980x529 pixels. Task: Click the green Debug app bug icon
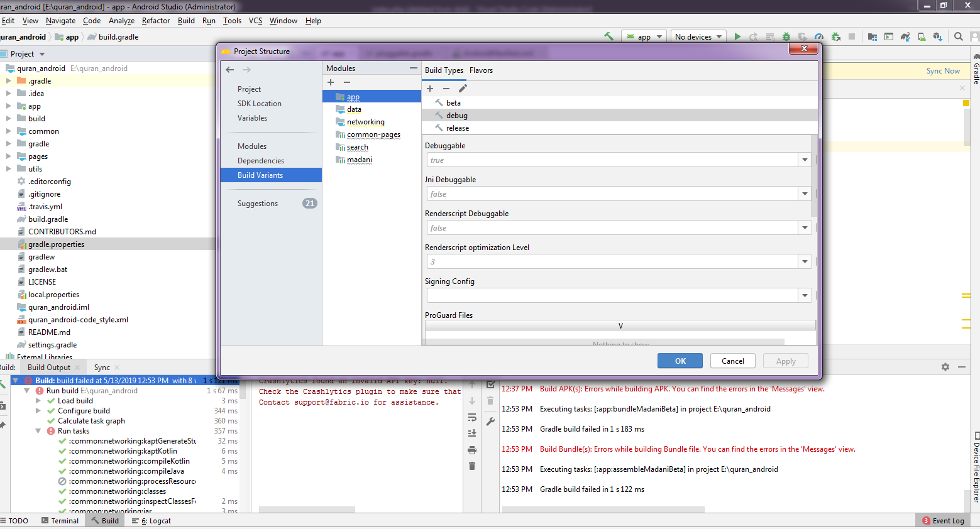point(786,36)
